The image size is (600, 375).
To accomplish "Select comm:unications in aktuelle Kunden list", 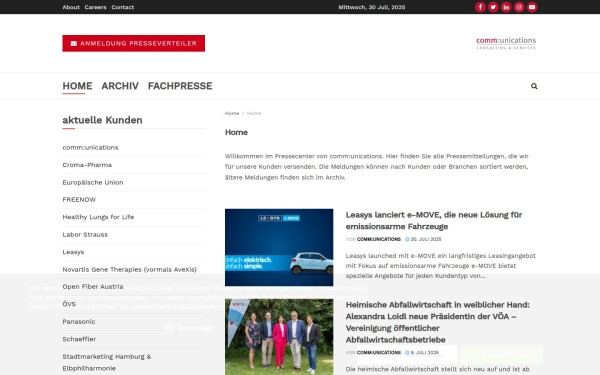I will tap(90, 147).
